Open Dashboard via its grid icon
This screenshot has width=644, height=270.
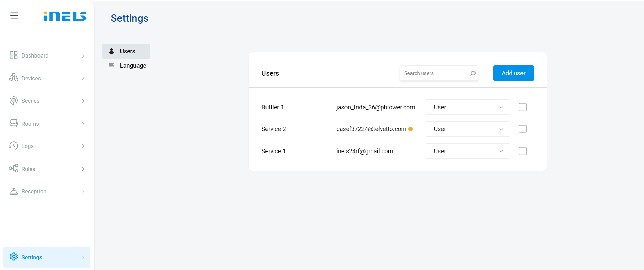point(14,55)
